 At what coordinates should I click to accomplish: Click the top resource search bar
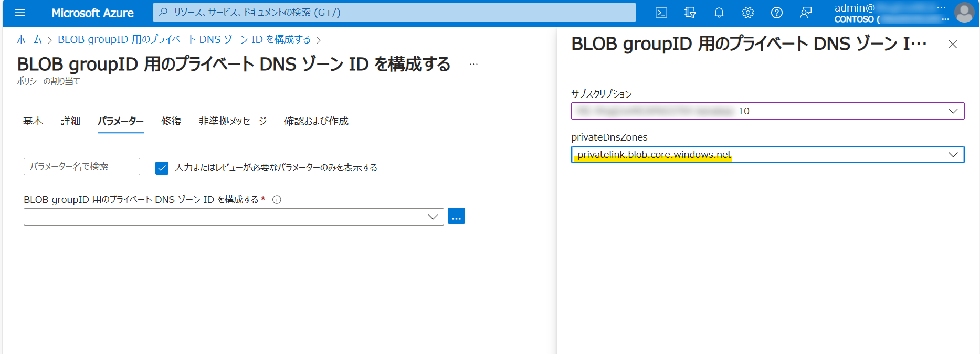pos(394,12)
